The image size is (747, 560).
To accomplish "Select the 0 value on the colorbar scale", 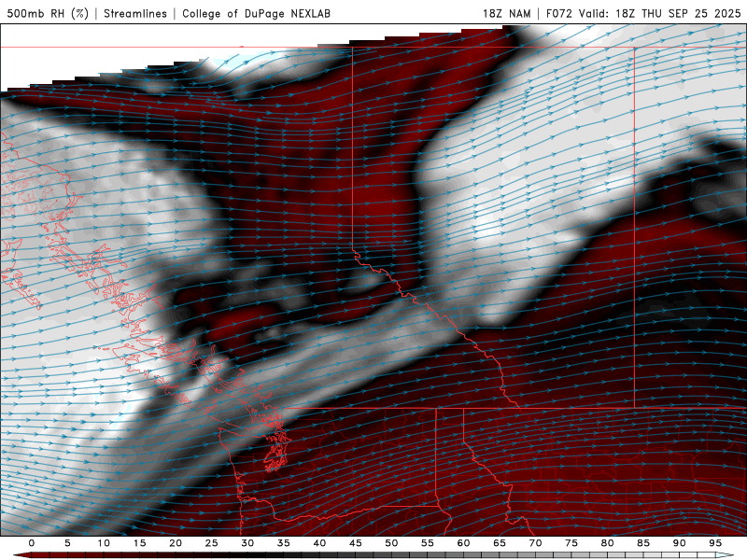I will 32,543.
